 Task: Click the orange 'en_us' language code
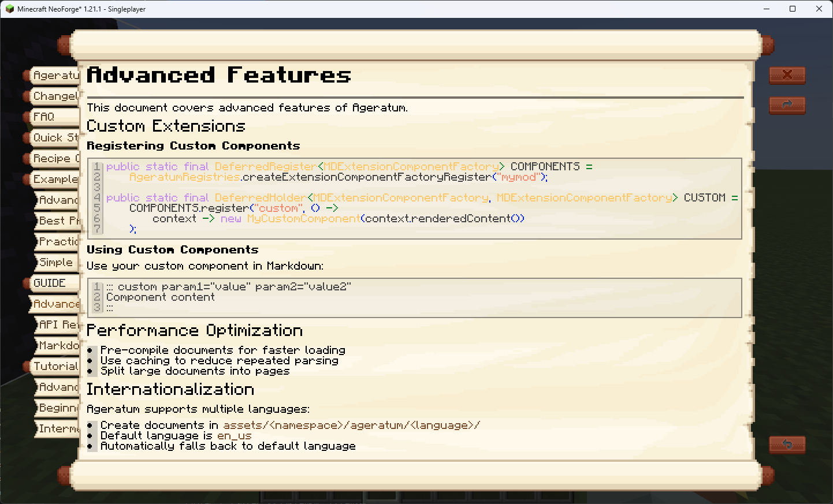[235, 436]
